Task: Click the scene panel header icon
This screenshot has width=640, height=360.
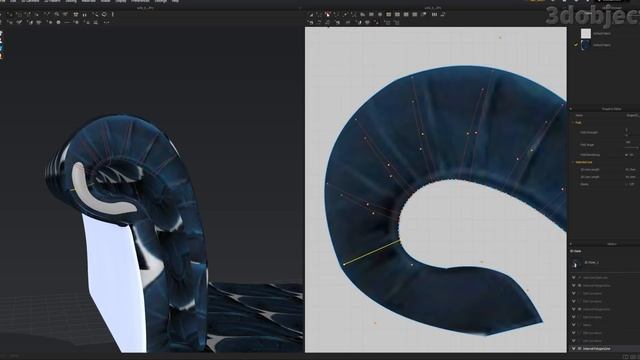Action: (x=571, y=244)
